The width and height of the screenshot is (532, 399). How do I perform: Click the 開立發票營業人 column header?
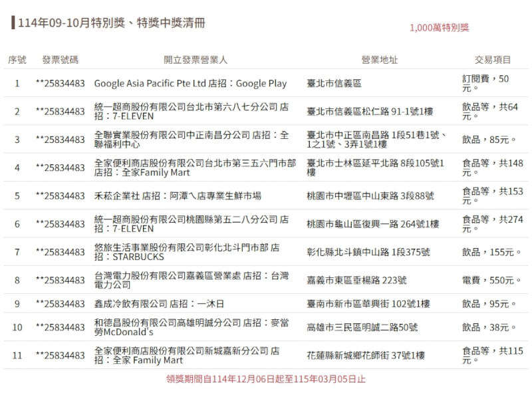tap(196, 60)
